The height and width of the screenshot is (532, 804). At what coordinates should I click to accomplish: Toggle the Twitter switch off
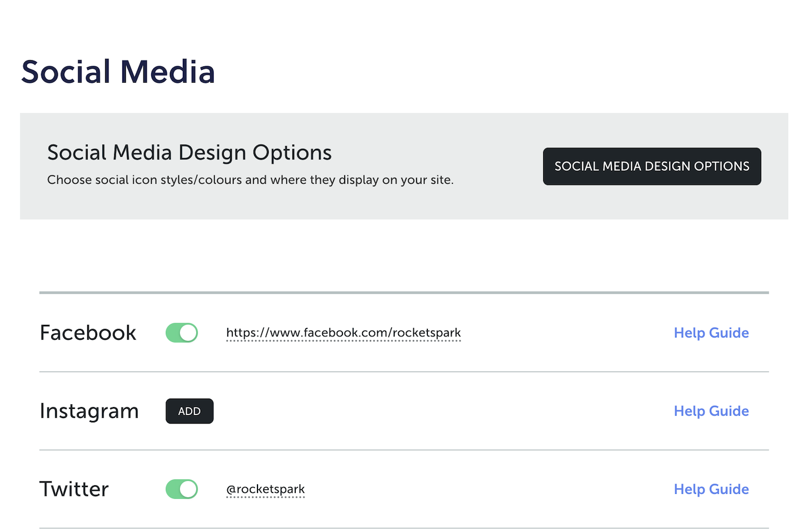tap(182, 489)
